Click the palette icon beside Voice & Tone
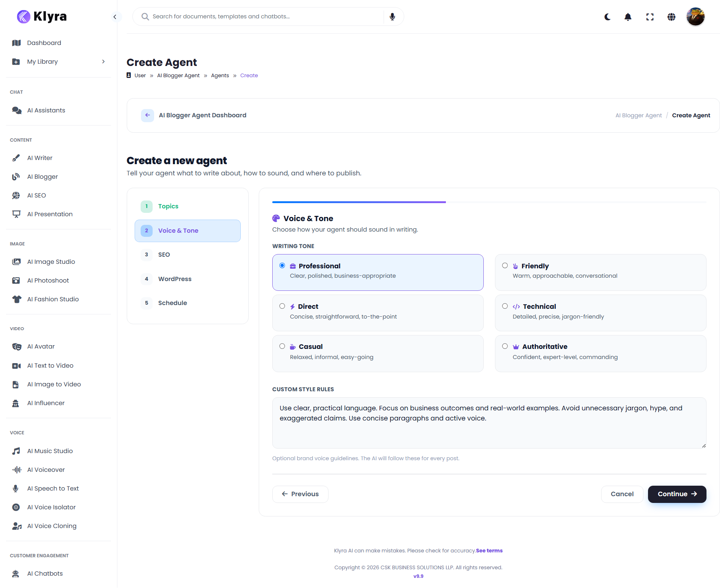Image resolution: width=720 pixels, height=588 pixels. coord(276,218)
